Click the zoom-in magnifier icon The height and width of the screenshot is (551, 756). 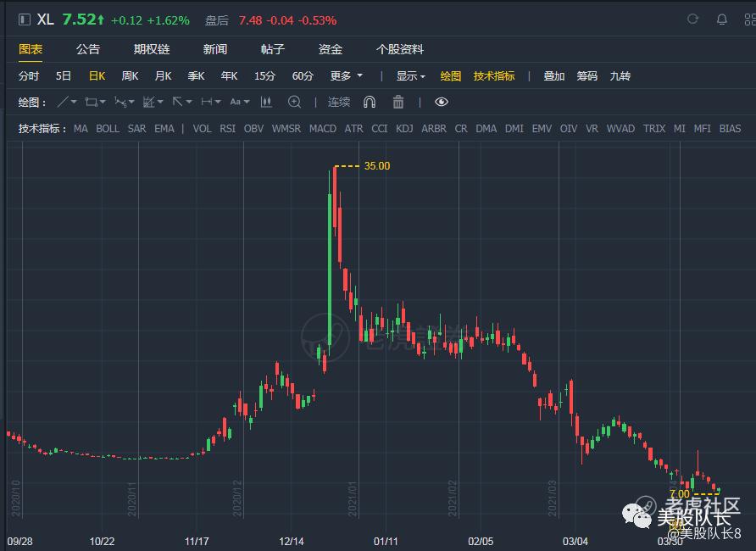coord(294,103)
